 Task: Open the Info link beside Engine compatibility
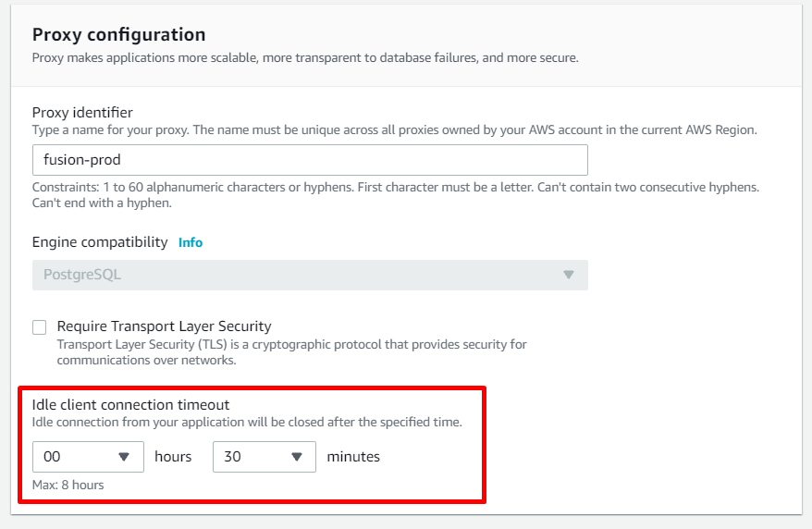point(191,242)
